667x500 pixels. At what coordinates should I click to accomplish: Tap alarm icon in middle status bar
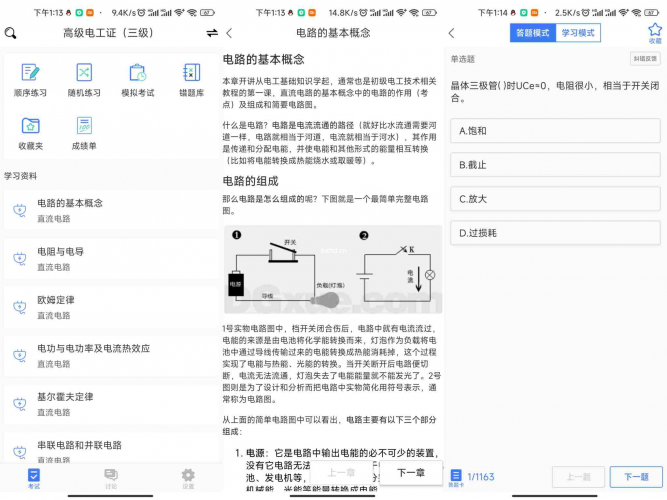pyautogui.click(x=363, y=13)
